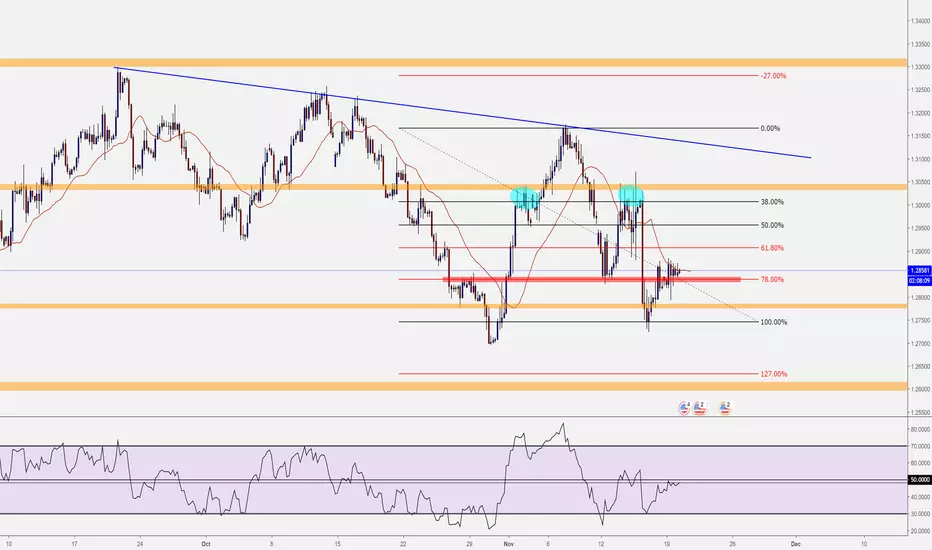
Task: Click the 127.00% red Fibonacci extension line
Action: pyautogui.click(x=578, y=374)
